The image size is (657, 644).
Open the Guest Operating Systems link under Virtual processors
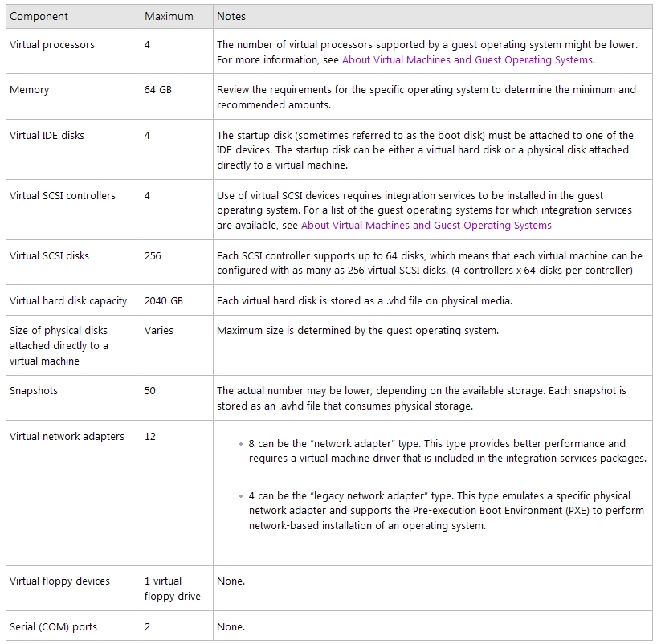pos(467,60)
